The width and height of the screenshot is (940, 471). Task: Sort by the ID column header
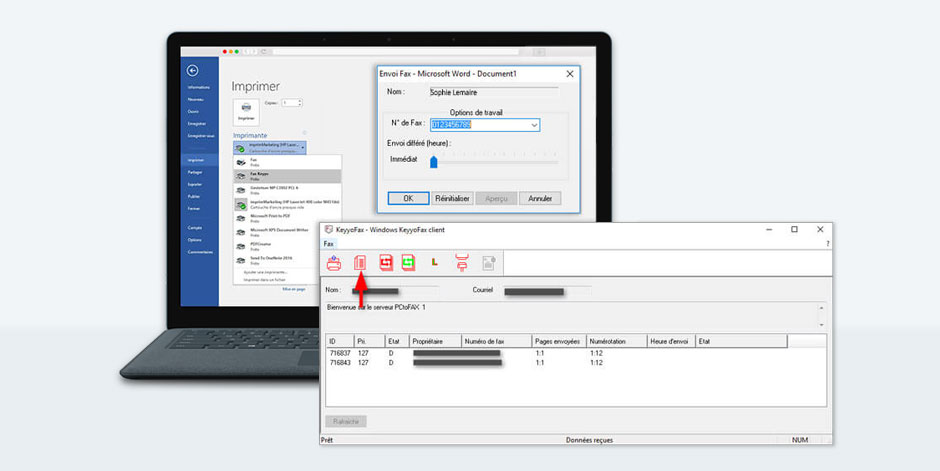click(340, 341)
